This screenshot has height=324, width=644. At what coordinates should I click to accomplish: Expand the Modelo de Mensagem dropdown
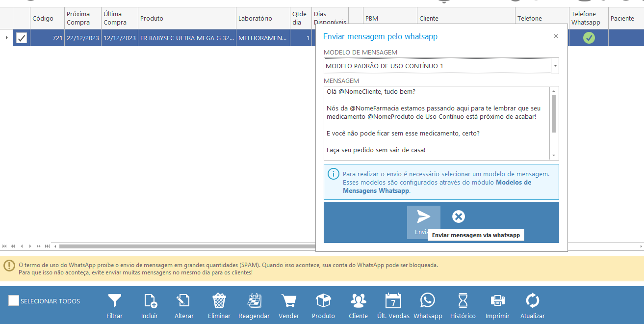click(x=555, y=66)
